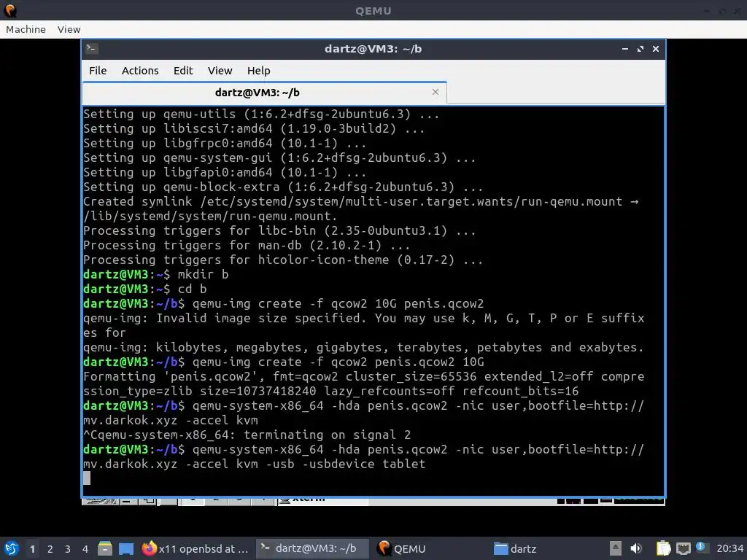Click the QEMU logo in outer title bar

[10, 10]
